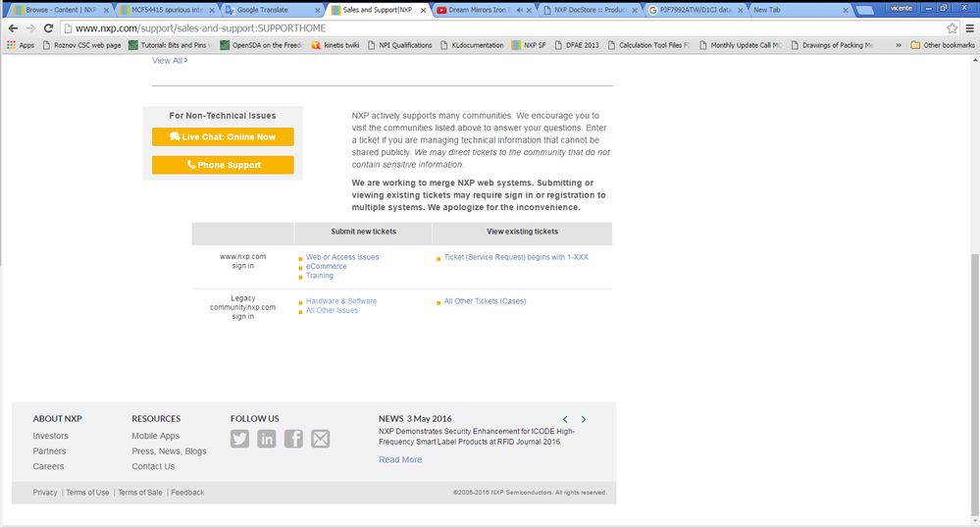
Task: Open NXP LinkedIn page icon
Action: point(266,439)
